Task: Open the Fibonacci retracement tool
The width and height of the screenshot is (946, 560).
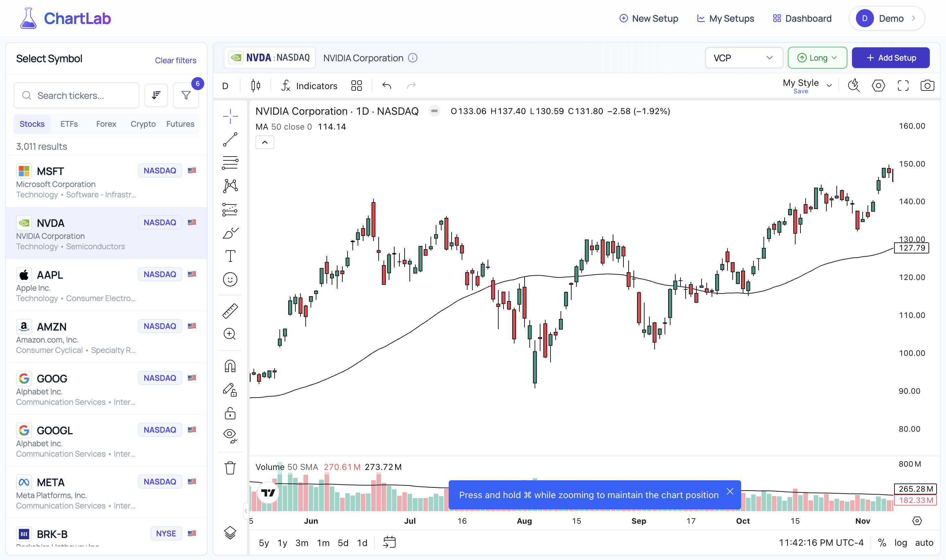Action: [x=230, y=163]
